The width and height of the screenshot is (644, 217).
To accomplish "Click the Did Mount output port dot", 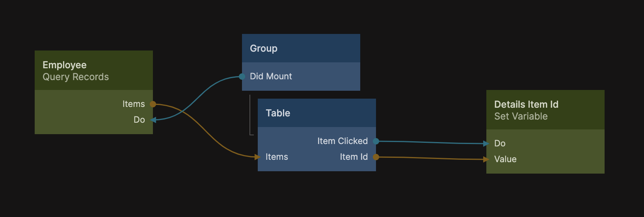I will [242, 77].
